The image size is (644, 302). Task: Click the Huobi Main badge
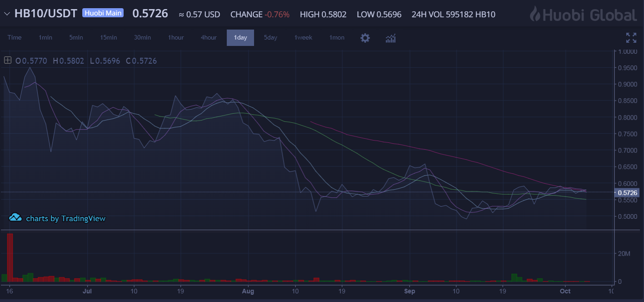click(x=103, y=13)
